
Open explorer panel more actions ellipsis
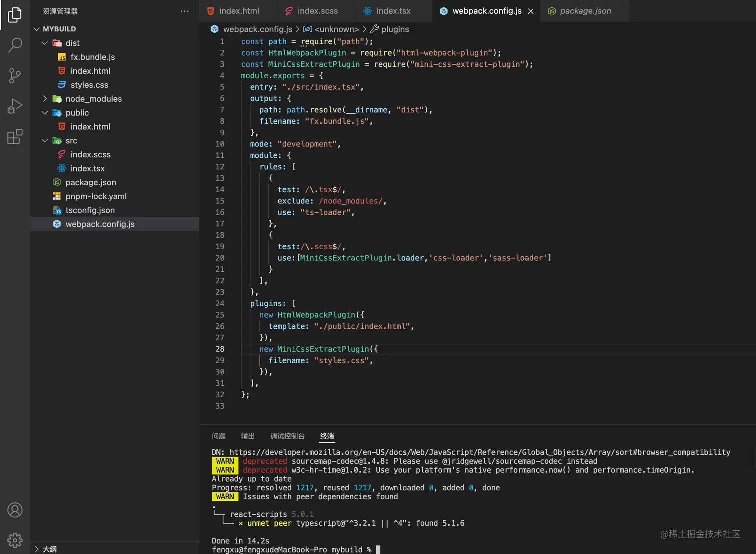coord(185,11)
